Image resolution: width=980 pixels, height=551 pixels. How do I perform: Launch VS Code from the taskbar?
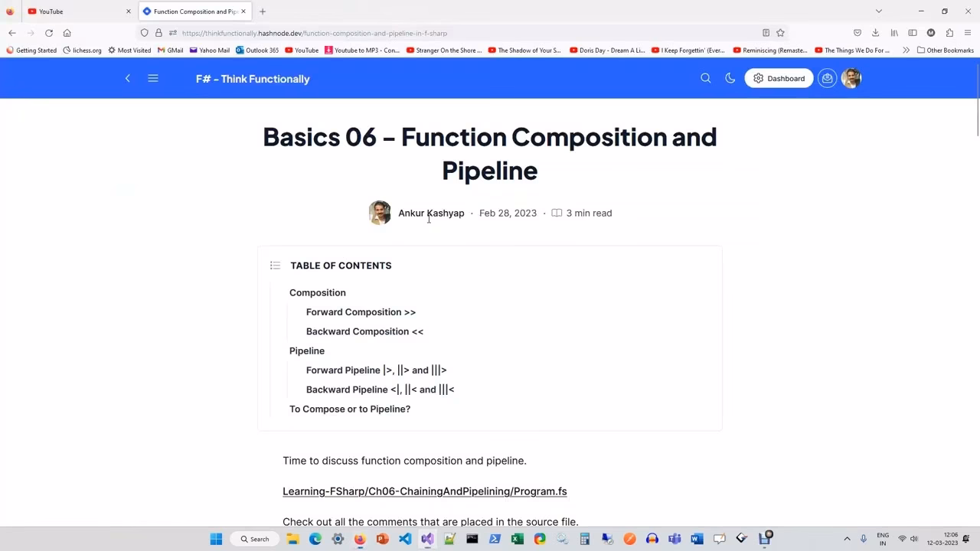(x=404, y=538)
